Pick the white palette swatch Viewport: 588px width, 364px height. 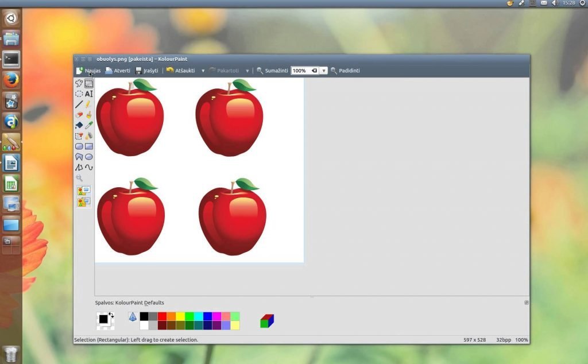(x=144, y=326)
